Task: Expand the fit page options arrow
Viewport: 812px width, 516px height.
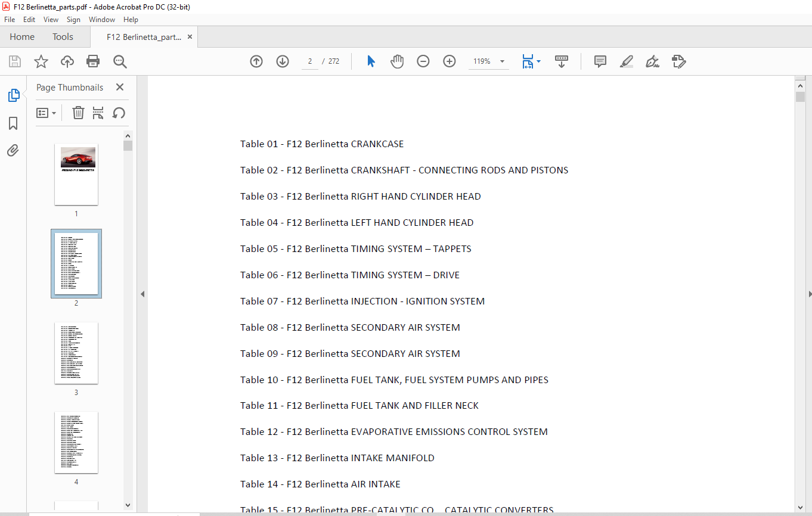Action: click(x=539, y=61)
